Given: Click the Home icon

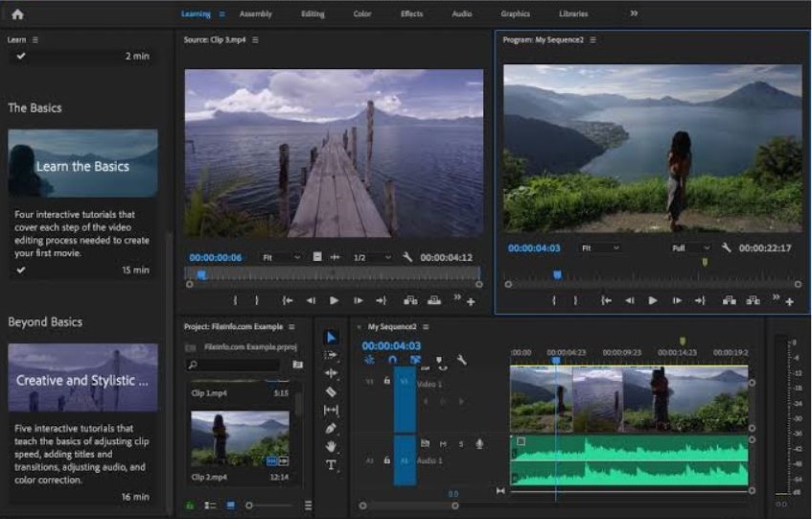Looking at the screenshot, I should tap(17, 14).
